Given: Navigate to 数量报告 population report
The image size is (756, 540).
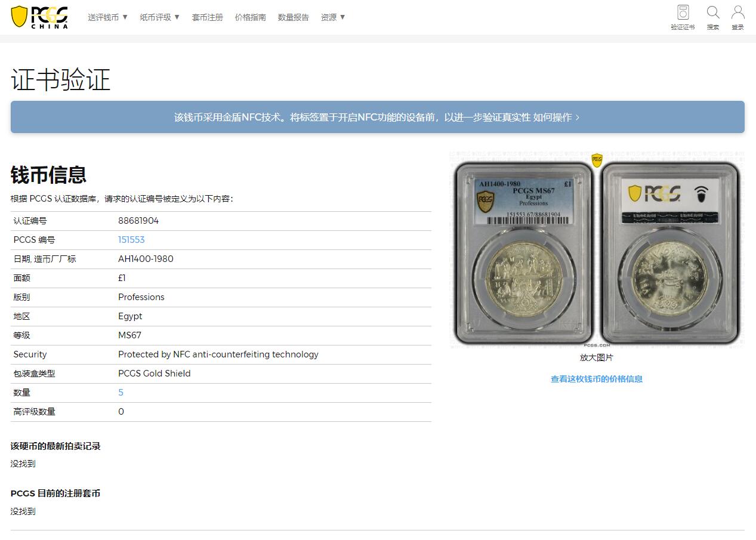Looking at the screenshot, I should (294, 17).
